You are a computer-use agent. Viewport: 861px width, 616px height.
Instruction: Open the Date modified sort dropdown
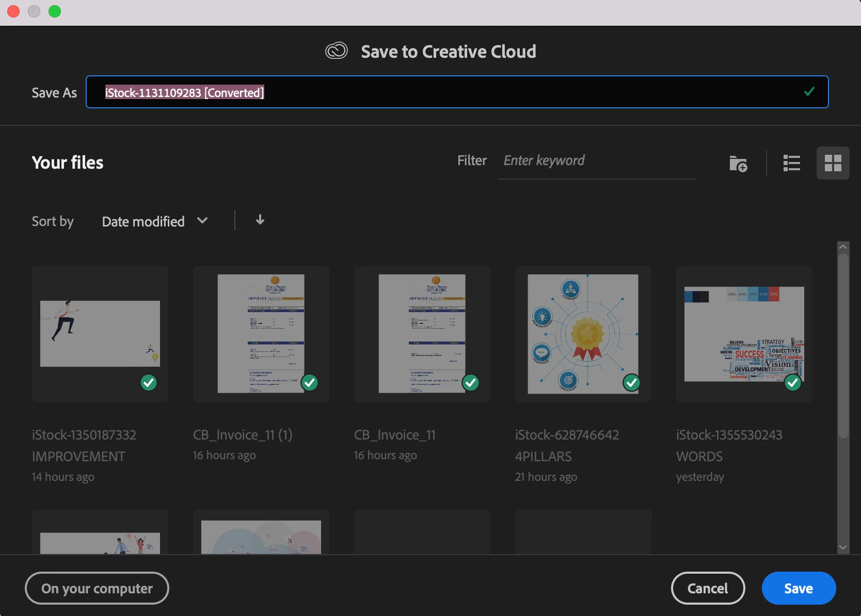[155, 221]
